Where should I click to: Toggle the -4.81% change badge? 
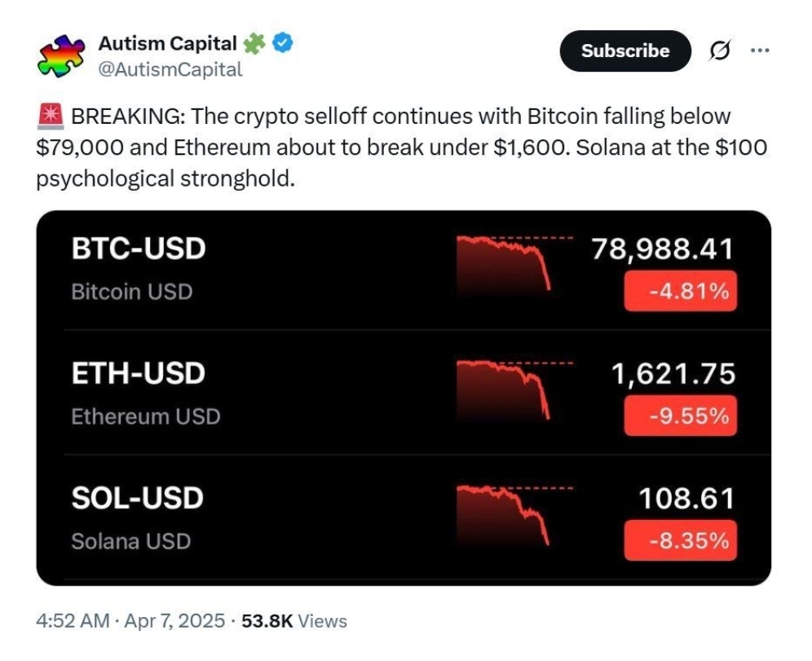[680, 291]
